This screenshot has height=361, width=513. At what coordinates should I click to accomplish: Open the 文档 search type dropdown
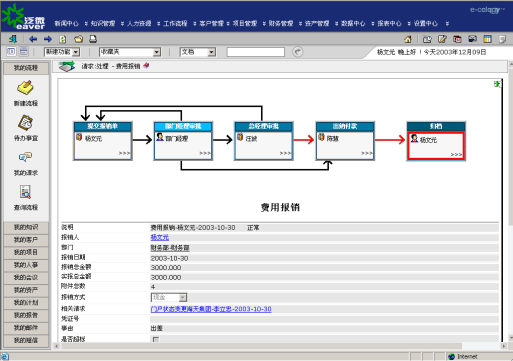tap(198, 52)
